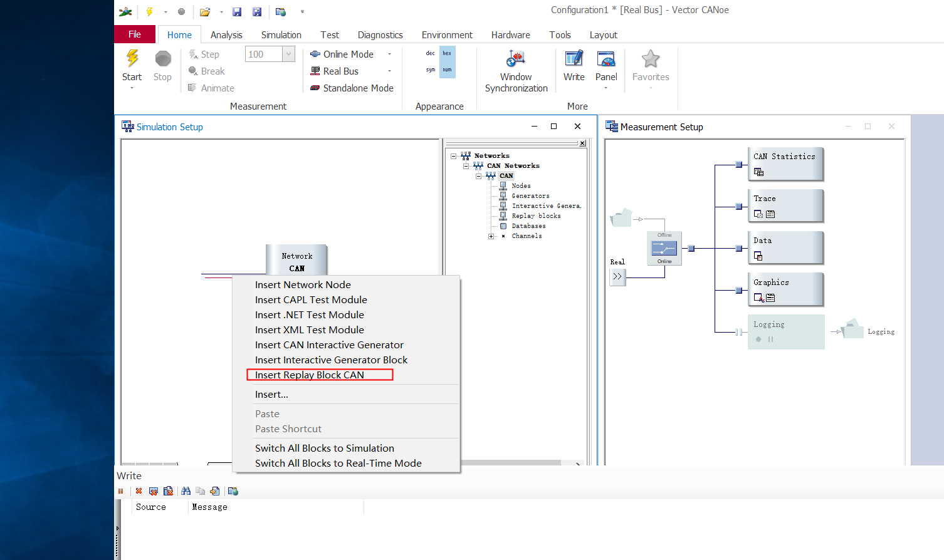Image resolution: width=944 pixels, height=560 pixels.
Task: Click the CANoe application logo icon
Action: point(126,11)
